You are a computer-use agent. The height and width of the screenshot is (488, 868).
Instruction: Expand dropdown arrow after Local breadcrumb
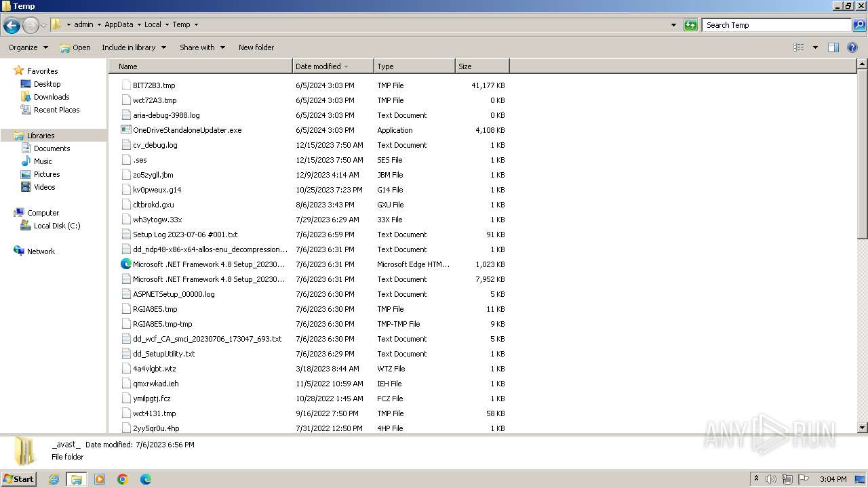[167, 24]
